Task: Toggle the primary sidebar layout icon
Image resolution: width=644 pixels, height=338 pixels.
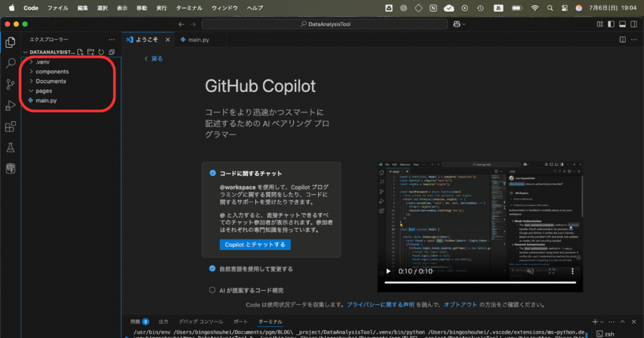Action: 611,25
